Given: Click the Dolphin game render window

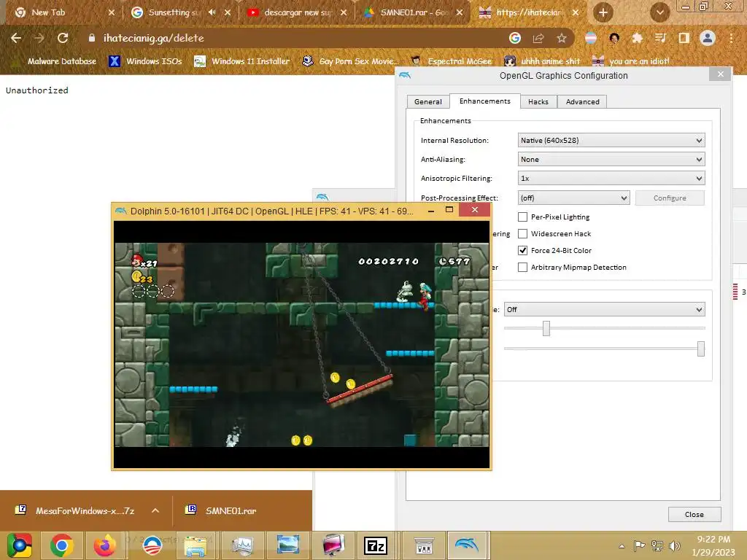Looking at the screenshot, I should click(301, 345).
